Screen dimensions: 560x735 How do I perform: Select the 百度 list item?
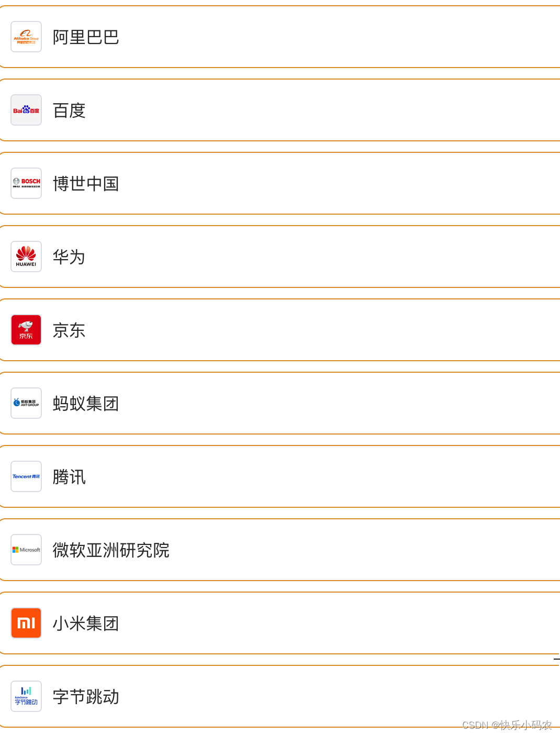pyautogui.click(x=280, y=110)
